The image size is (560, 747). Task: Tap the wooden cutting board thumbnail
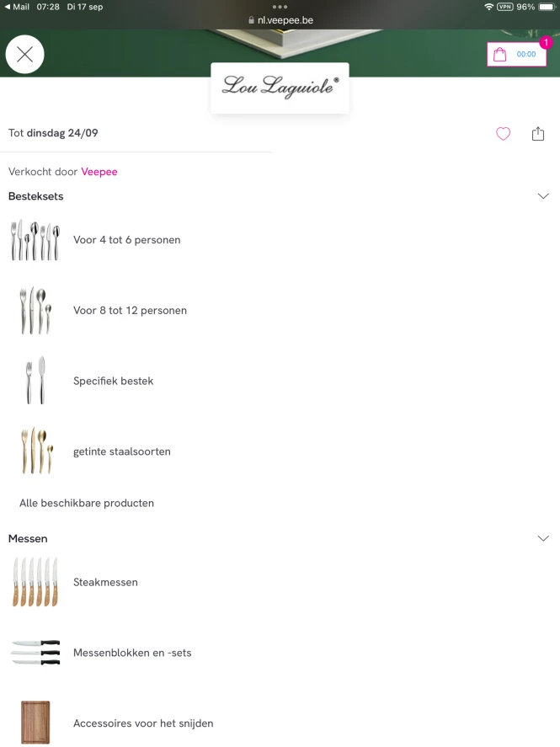coord(35,723)
